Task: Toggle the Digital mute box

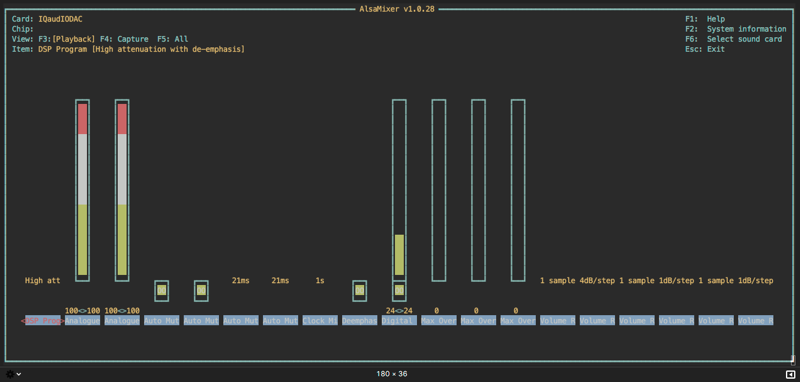Action: 399,291
